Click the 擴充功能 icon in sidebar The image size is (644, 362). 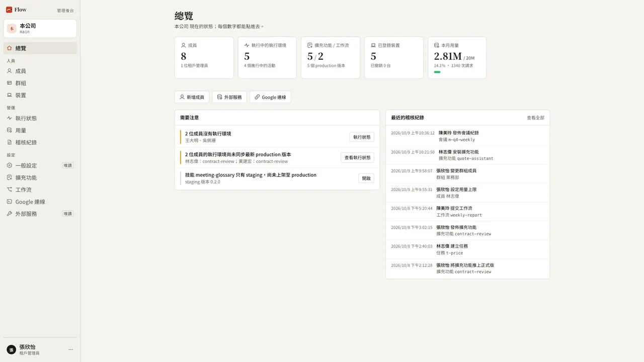10,177
